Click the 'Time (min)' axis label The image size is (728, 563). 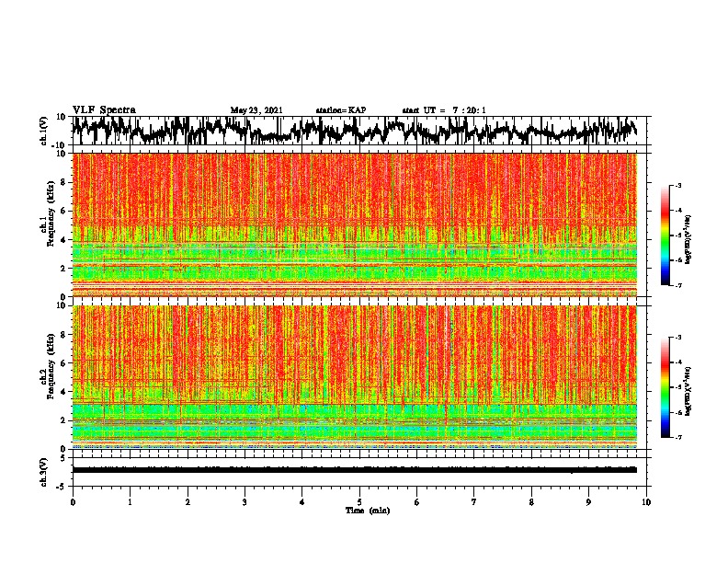(x=368, y=511)
